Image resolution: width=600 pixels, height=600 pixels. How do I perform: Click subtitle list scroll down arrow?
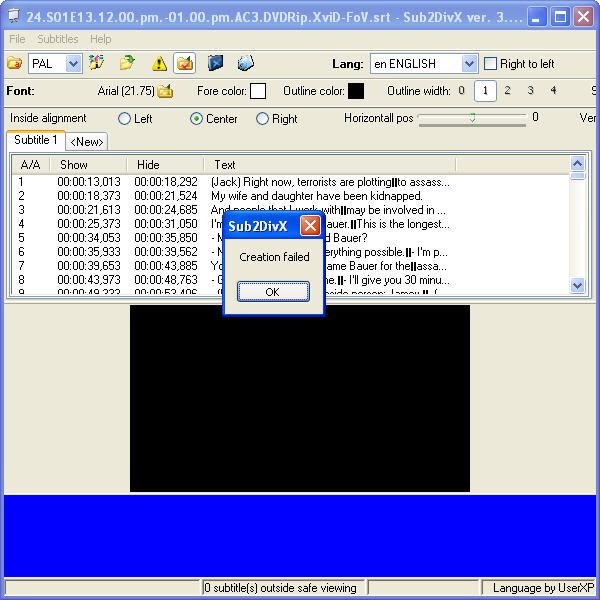(577, 285)
